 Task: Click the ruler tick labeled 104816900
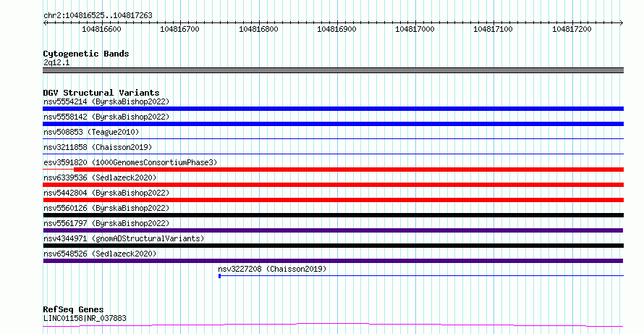tap(336, 29)
